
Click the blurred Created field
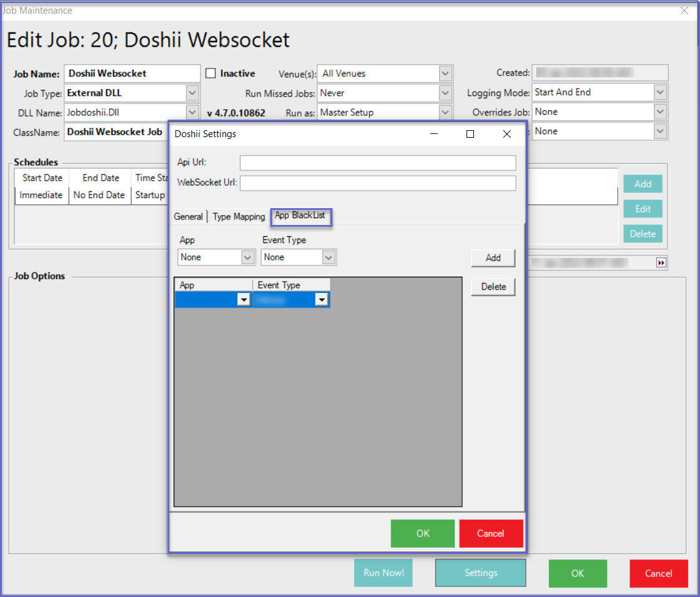pyautogui.click(x=600, y=72)
